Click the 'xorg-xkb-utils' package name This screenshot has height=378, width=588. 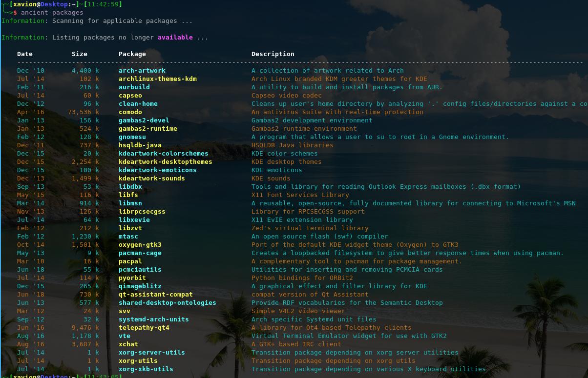[x=146, y=369]
